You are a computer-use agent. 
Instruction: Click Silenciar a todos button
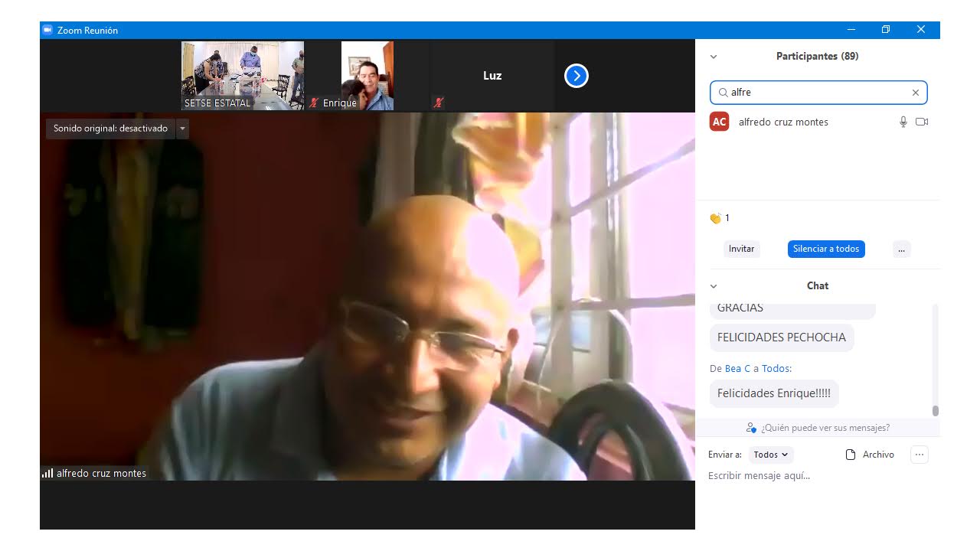click(826, 249)
